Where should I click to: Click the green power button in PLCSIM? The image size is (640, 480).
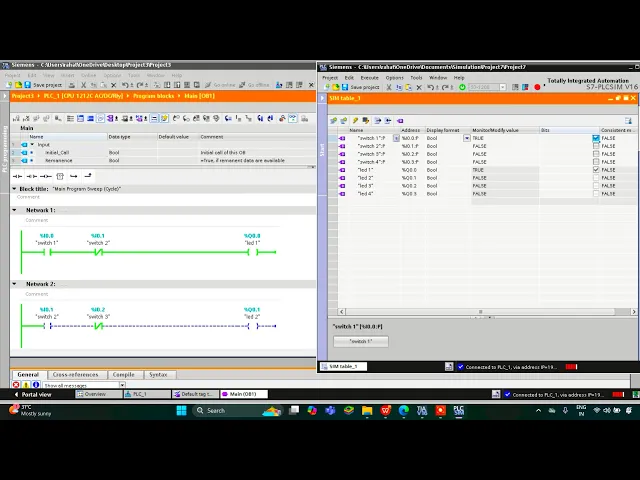point(462,87)
